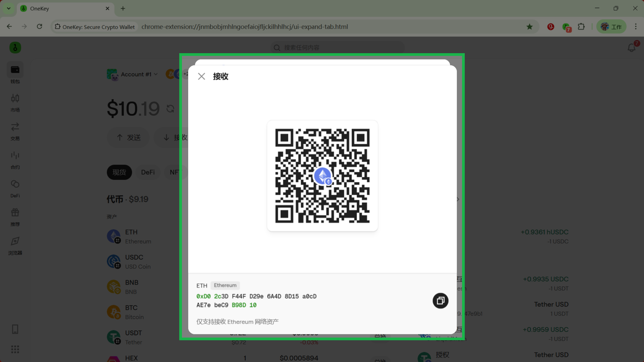Click the OneKey: Secure Crypto Wallet site chip
The width and height of the screenshot is (644, 362).
click(95, 27)
